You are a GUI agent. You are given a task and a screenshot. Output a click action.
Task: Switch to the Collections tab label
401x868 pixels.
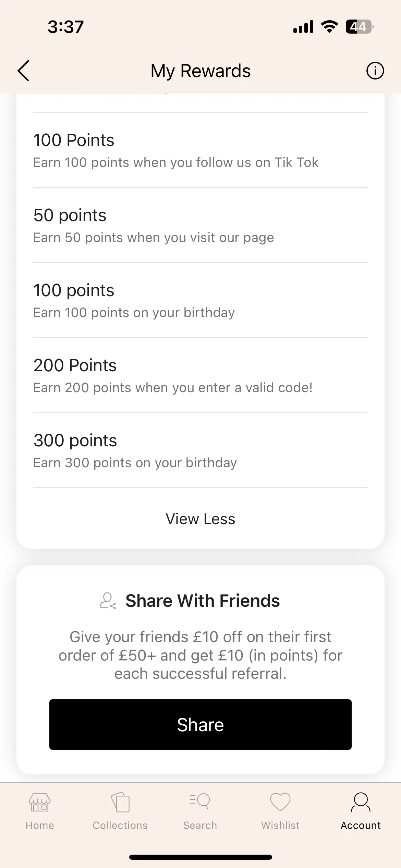pos(120,825)
